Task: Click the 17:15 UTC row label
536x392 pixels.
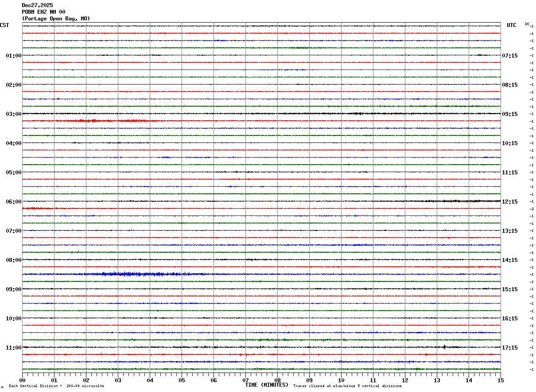Action: tap(510, 348)
